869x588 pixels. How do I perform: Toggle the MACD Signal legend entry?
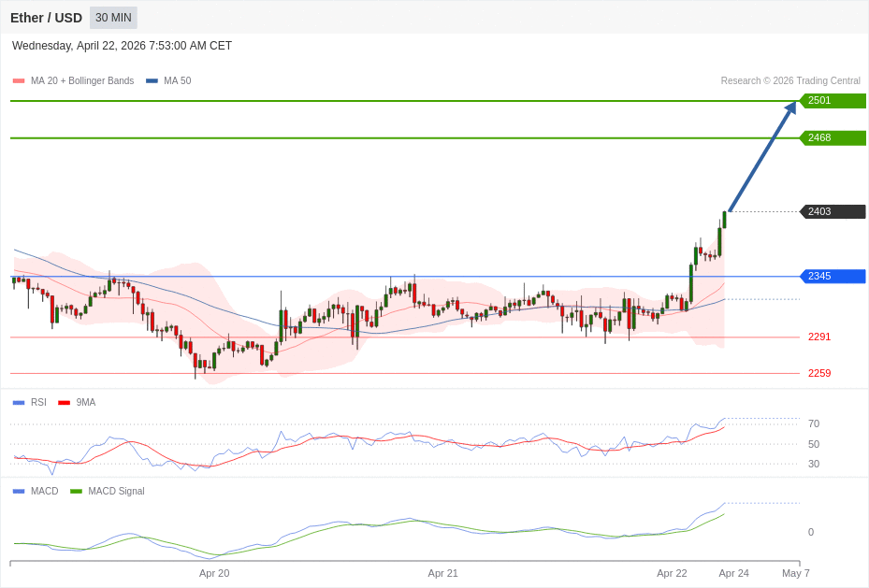pyautogui.click(x=116, y=492)
